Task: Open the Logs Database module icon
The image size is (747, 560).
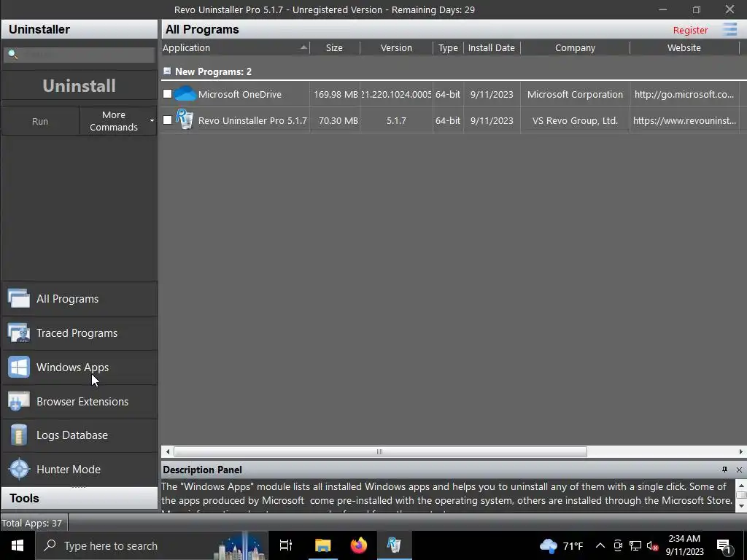Action: [x=18, y=435]
